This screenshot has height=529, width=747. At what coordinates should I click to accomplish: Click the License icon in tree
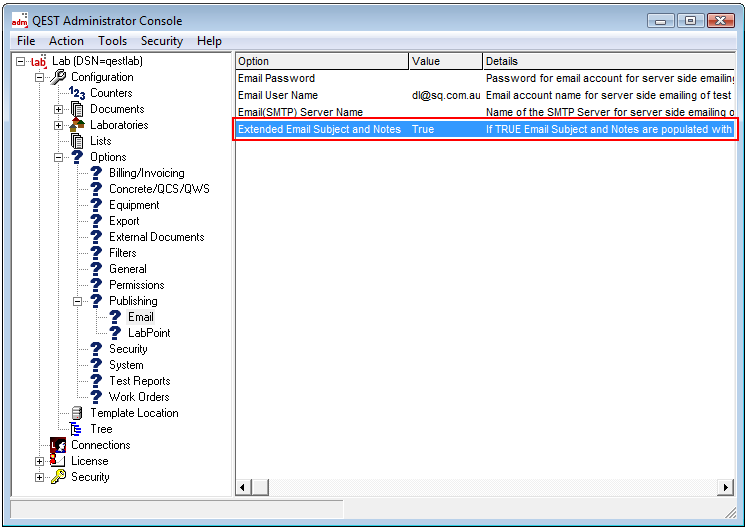(58, 461)
